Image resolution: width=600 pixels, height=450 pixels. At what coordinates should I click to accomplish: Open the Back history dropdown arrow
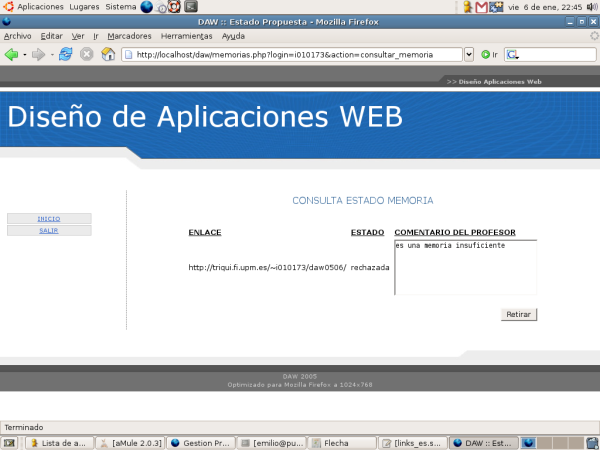tap(24, 55)
